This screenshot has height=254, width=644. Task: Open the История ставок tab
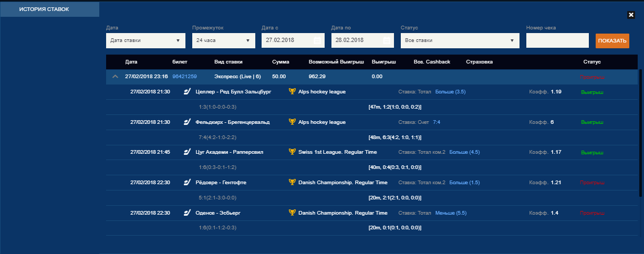(49, 9)
